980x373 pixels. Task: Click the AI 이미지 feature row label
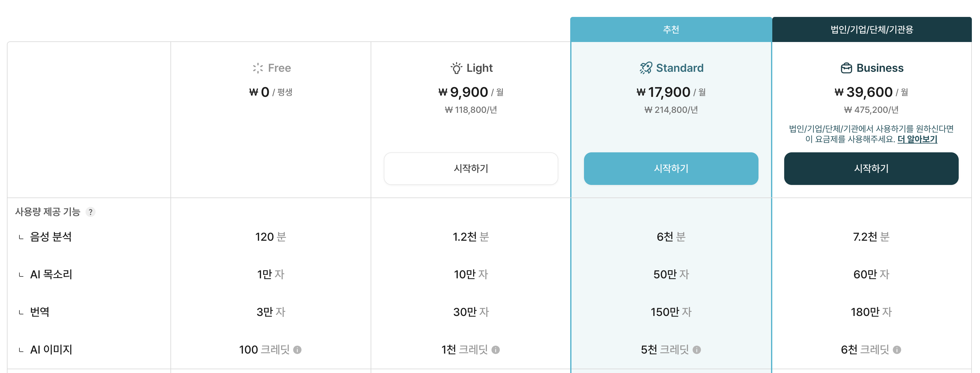click(51, 350)
